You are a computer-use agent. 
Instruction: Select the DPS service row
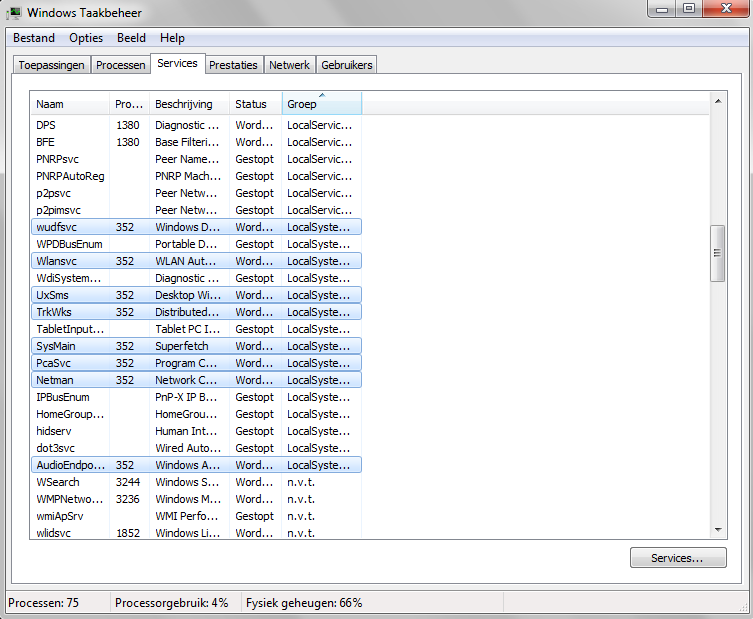click(196, 125)
